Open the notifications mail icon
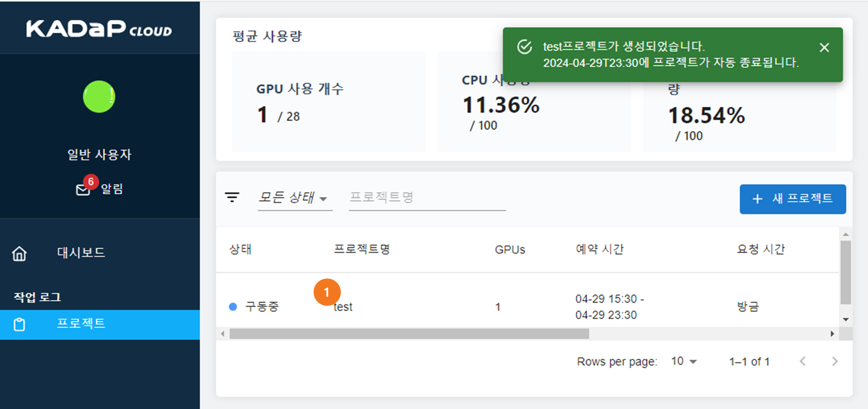 pos(83,190)
